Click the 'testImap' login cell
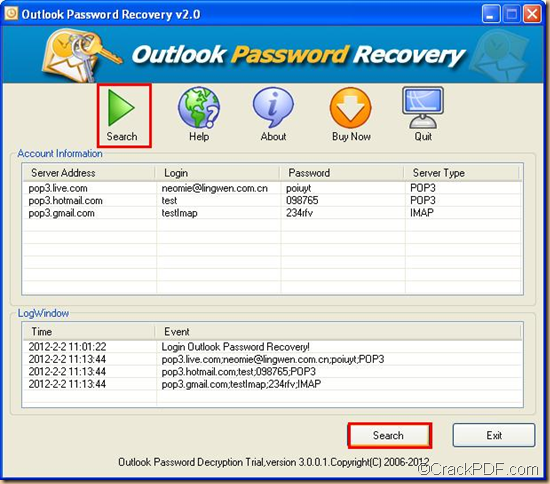The height and width of the screenshot is (484, 550). (179, 213)
